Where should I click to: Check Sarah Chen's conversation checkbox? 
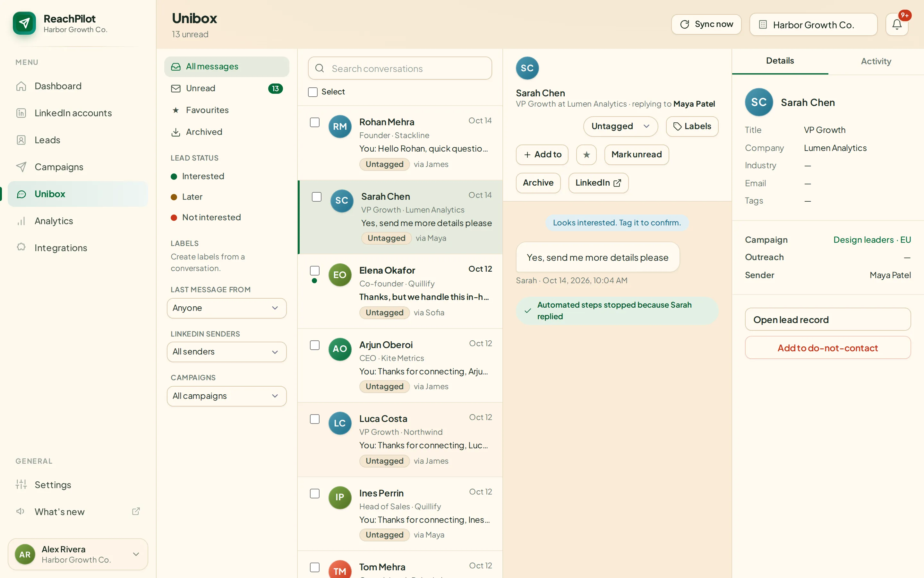point(317,197)
